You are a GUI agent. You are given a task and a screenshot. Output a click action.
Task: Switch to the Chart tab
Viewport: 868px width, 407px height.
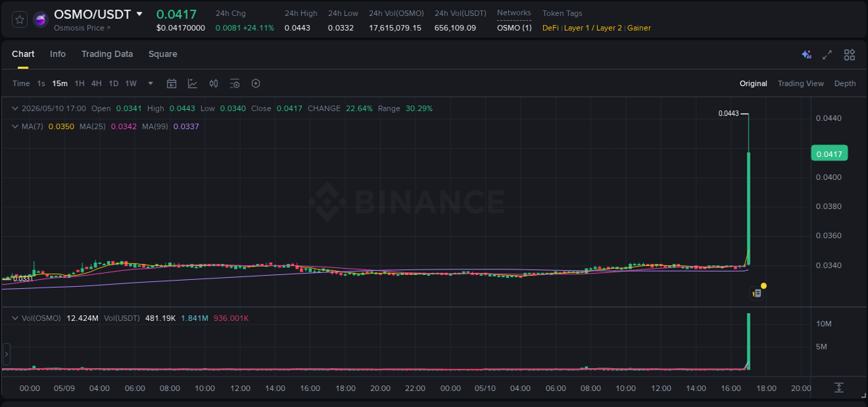pyautogui.click(x=23, y=54)
